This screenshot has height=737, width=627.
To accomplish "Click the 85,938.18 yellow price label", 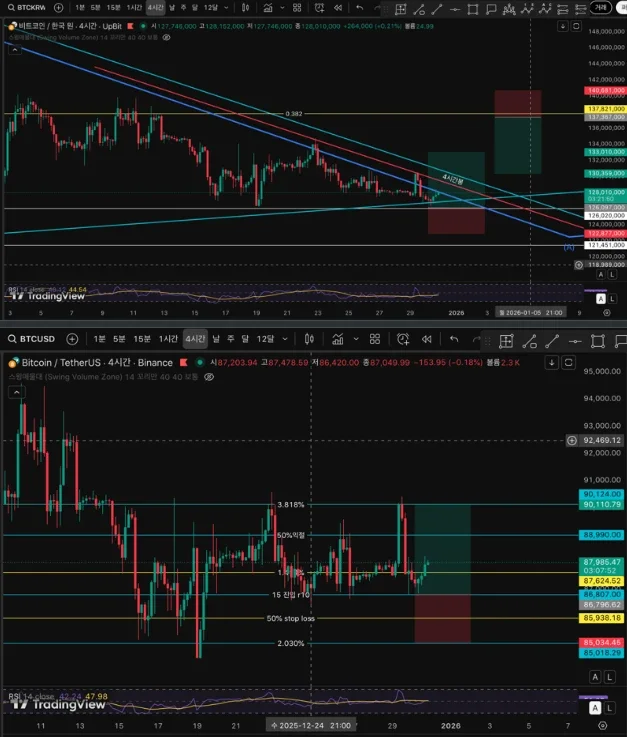I will pyautogui.click(x=602, y=618).
